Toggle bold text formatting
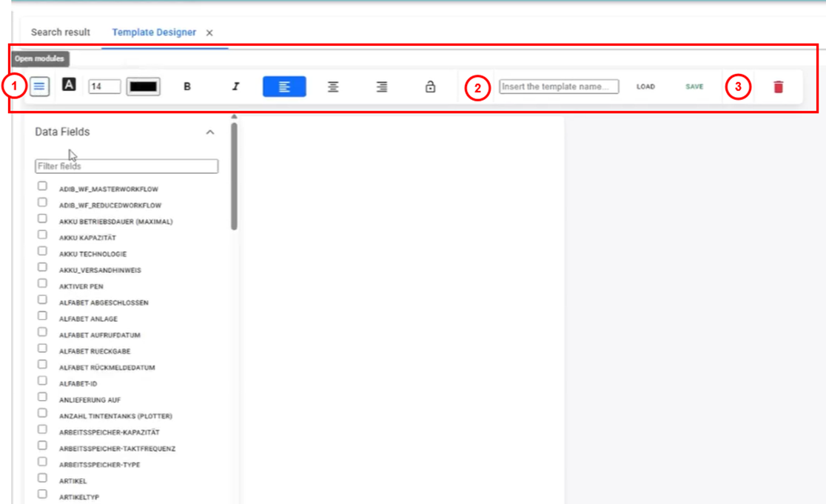 pos(187,87)
